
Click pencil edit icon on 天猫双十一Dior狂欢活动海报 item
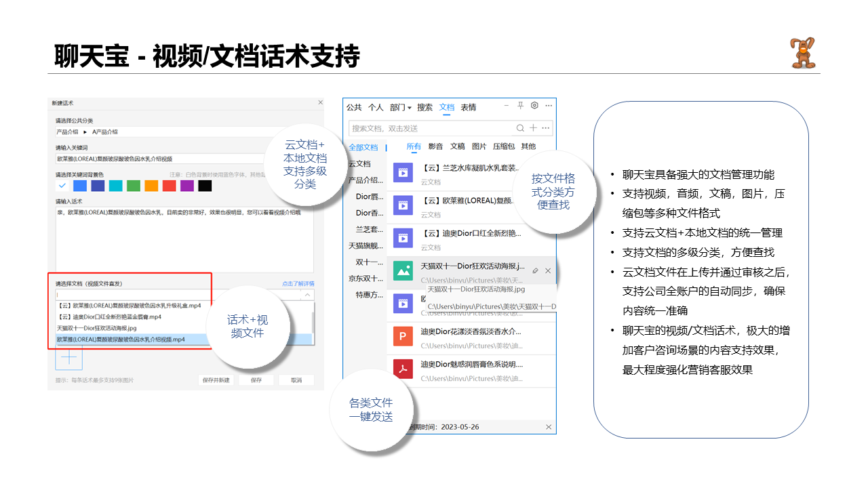[x=536, y=270]
